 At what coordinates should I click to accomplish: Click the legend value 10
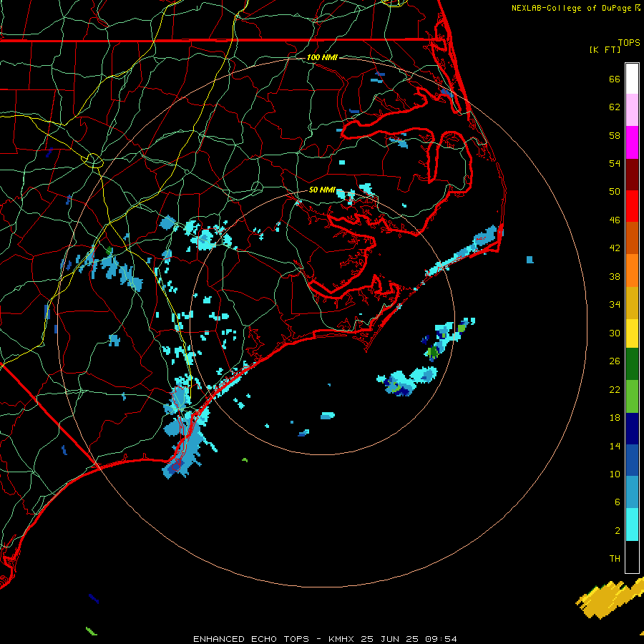tap(615, 474)
